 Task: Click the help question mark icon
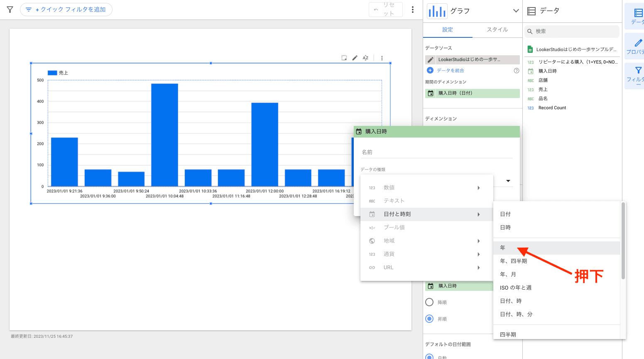pyautogui.click(x=516, y=71)
